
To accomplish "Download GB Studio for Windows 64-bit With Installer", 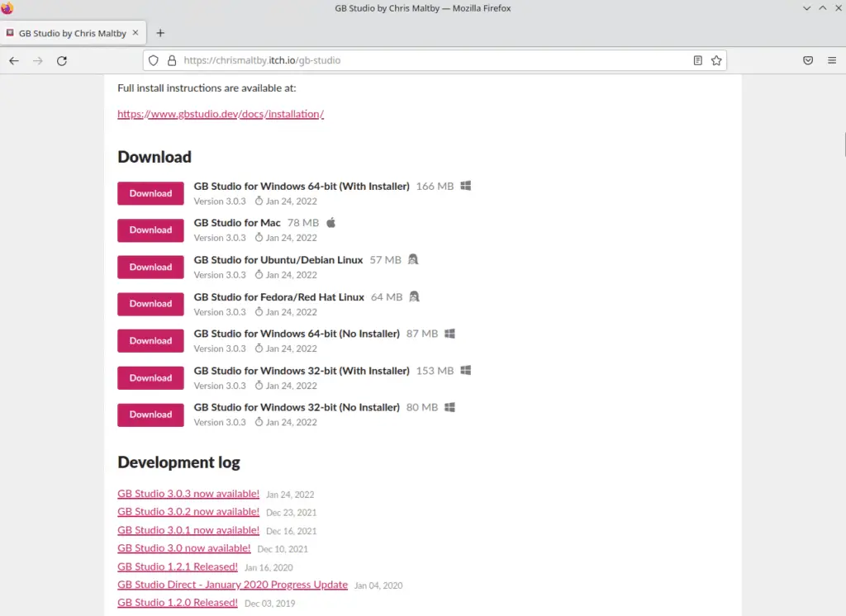I will [150, 193].
